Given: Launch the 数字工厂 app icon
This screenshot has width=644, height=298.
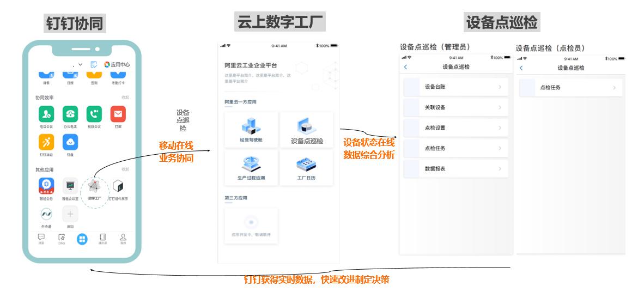Looking at the screenshot, I should pos(94,186).
